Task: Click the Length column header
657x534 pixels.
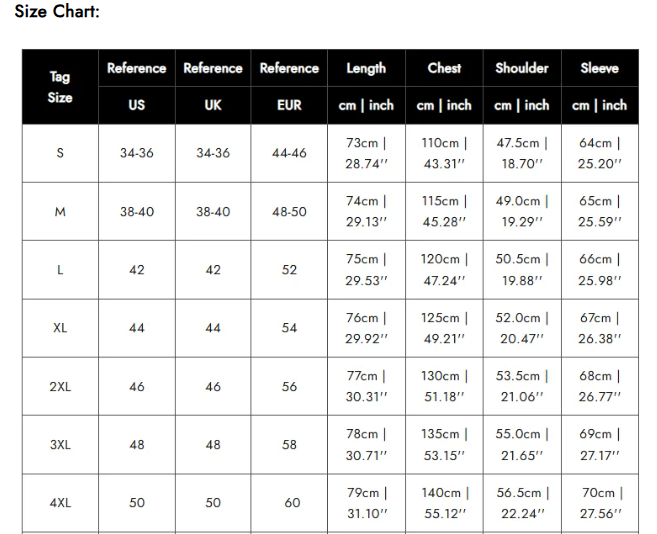Action: 366,68
